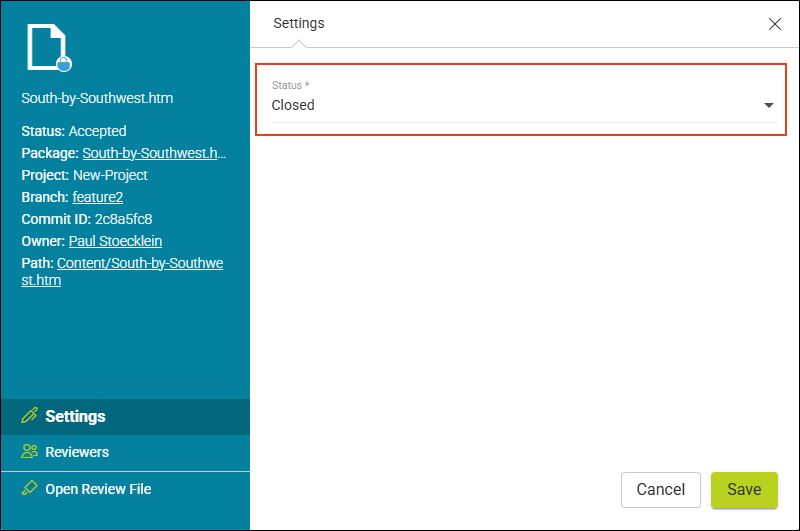The image size is (800, 531).
Task: Follow the feature2 branch link
Action: tap(97, 197)
